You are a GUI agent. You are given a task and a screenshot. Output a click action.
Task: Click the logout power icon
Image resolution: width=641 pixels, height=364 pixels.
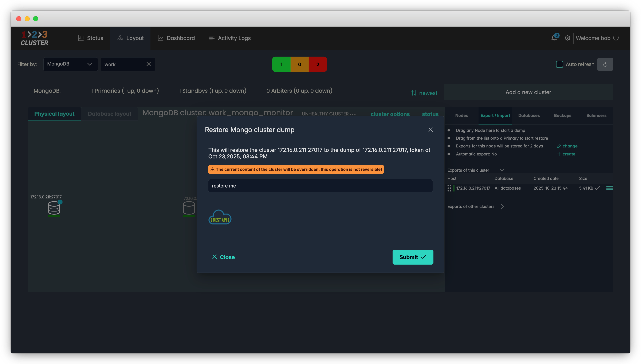pyautogui.click(x=616, y=38)
